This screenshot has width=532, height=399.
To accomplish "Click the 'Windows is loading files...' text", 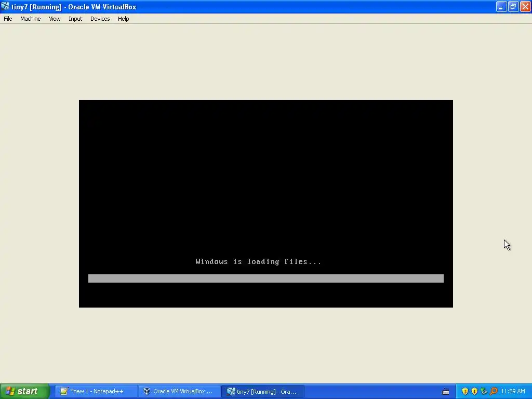I will point(258,262).
